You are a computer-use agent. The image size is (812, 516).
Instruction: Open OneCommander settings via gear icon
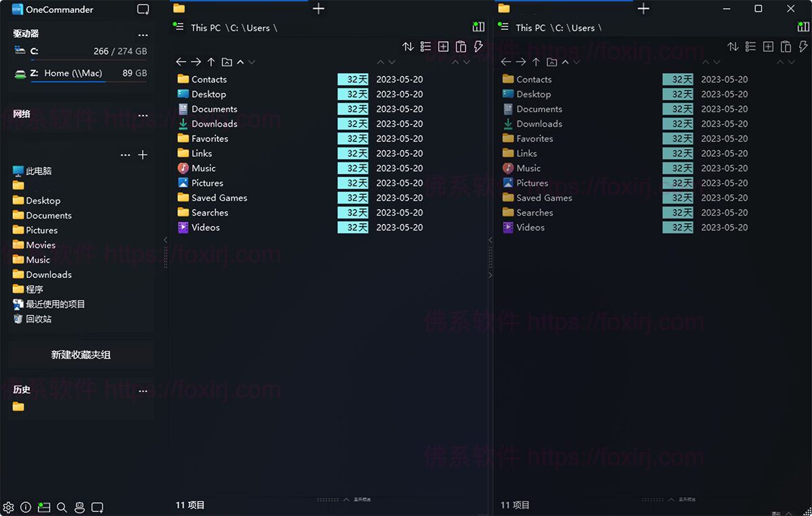(x=9, y=507)
